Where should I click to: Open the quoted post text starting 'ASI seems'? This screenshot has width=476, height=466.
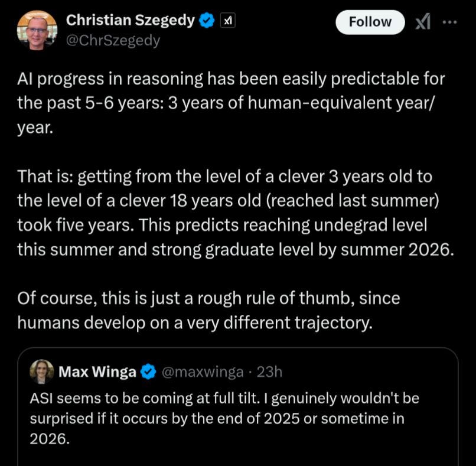224,418
